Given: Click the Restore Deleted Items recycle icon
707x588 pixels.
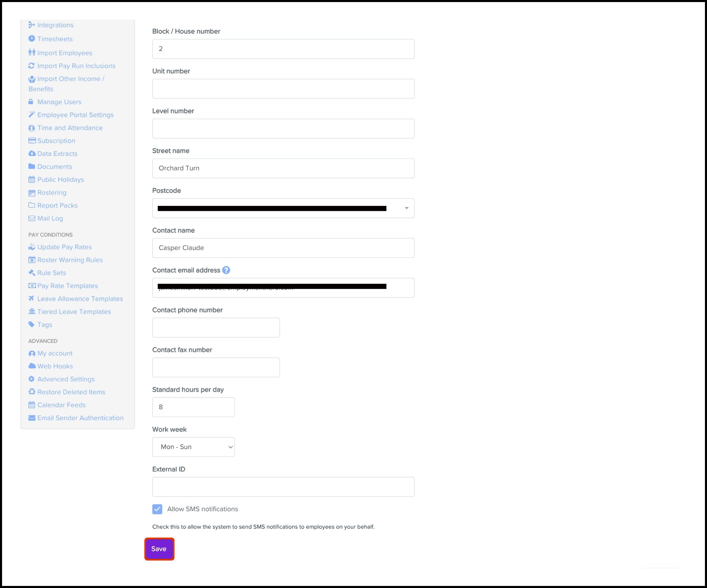Looking at the screenshot, I should click(32, 392).
